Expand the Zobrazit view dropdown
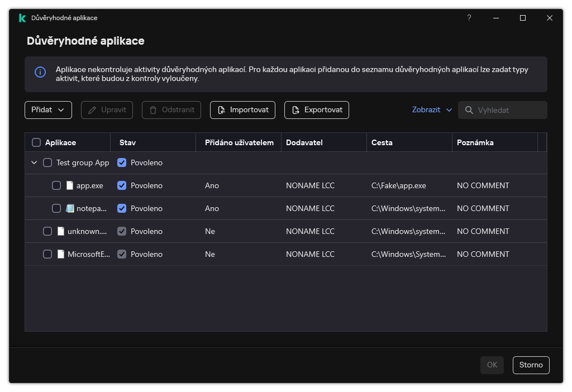This screenshot has width=572, height=392. [432, 110]
